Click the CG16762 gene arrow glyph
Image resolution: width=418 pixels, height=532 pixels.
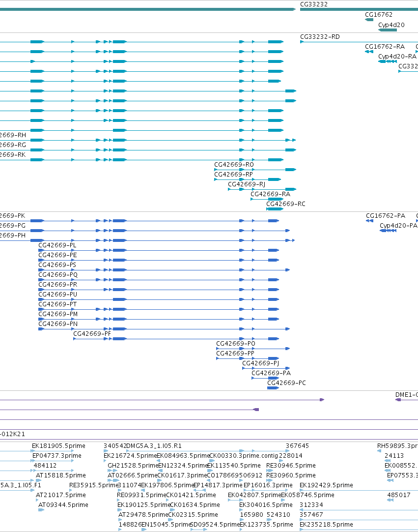[x=369, y=20]
